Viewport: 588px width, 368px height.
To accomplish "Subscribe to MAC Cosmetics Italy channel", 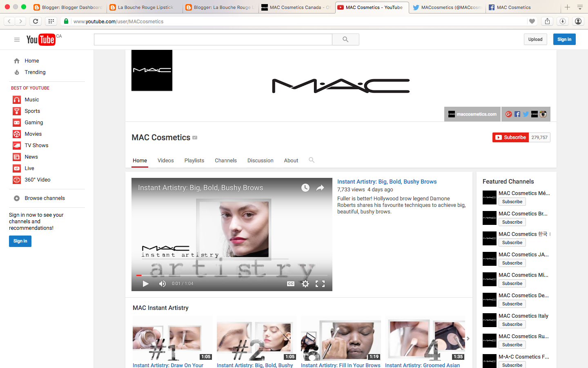I will [x=512, y=324].
